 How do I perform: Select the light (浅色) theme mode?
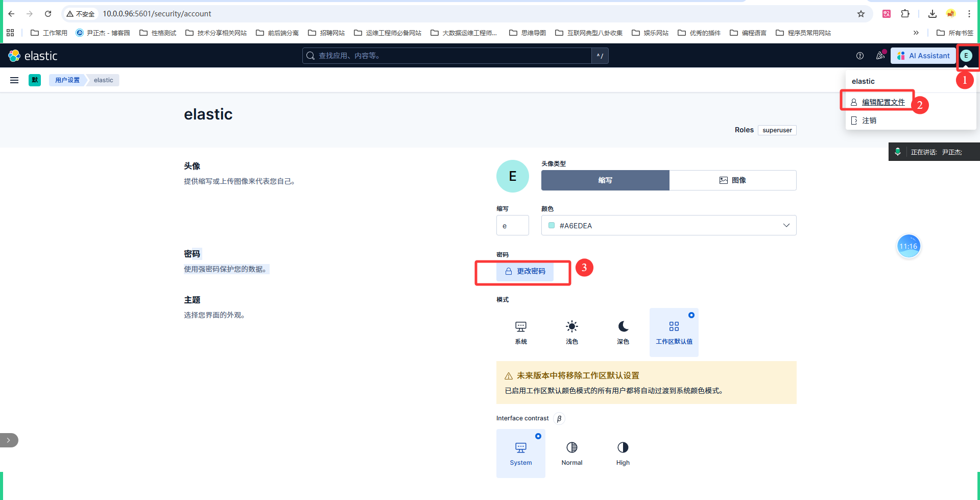[x=572, y=332]
